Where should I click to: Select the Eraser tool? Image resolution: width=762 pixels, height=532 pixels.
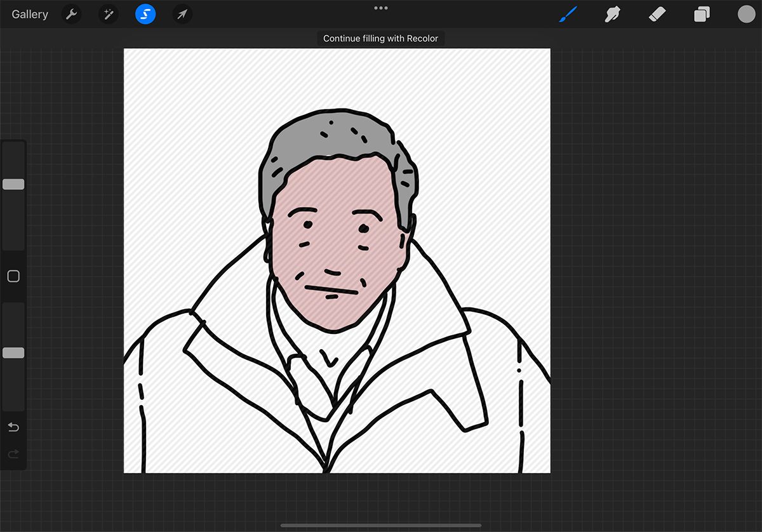pyautogui.click(x=657, y=14)
